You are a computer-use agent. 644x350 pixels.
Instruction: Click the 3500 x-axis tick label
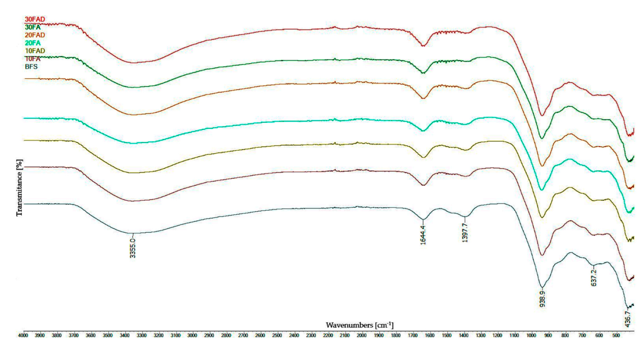pos(107,336)
